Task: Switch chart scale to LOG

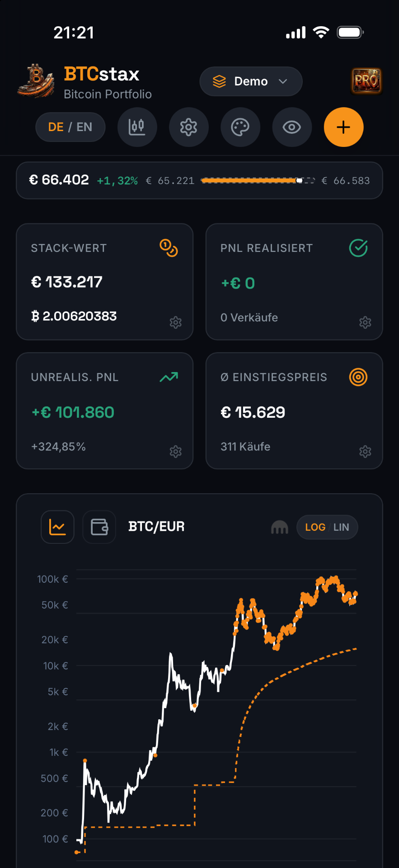Action: click(315, 527)
